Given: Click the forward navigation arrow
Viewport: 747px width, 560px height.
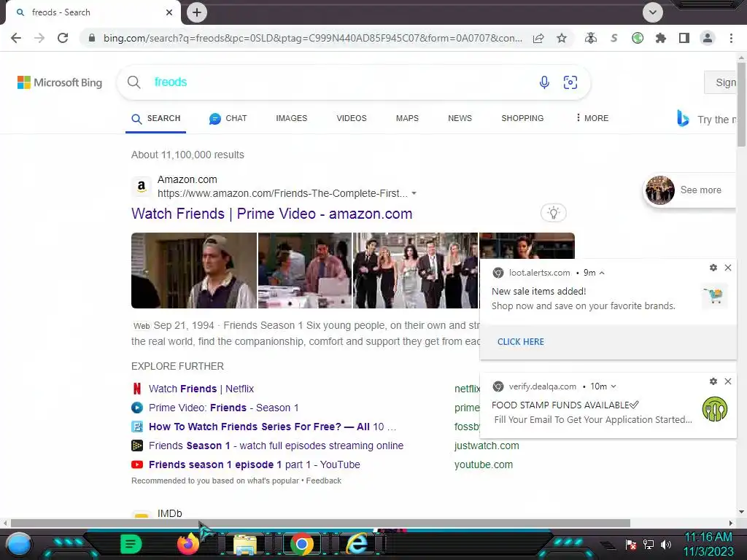Looking at the screenshot, I should (x=39, y=38).
